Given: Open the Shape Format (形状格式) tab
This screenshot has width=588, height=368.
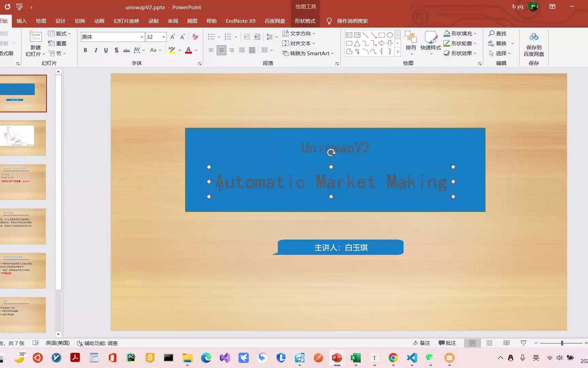Looking at the screenshot, I should (x=305, y=21).
